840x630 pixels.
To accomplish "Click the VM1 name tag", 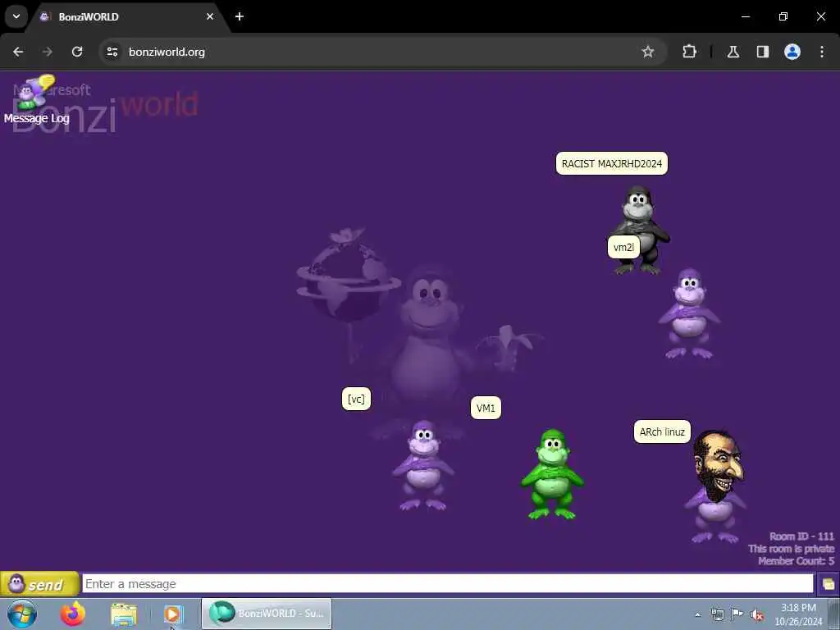I will click(486, 408).
